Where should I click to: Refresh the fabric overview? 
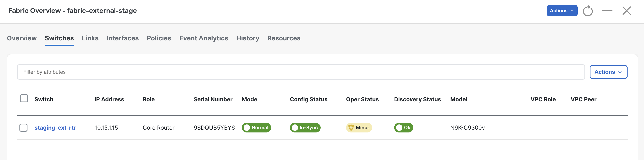click(587, 11)
